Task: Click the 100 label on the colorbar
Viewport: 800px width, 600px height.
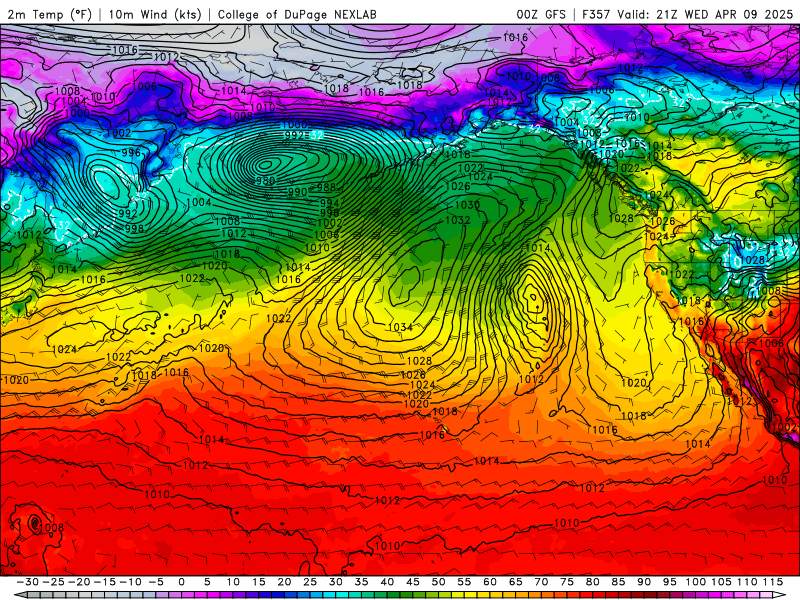Action: 695,582
